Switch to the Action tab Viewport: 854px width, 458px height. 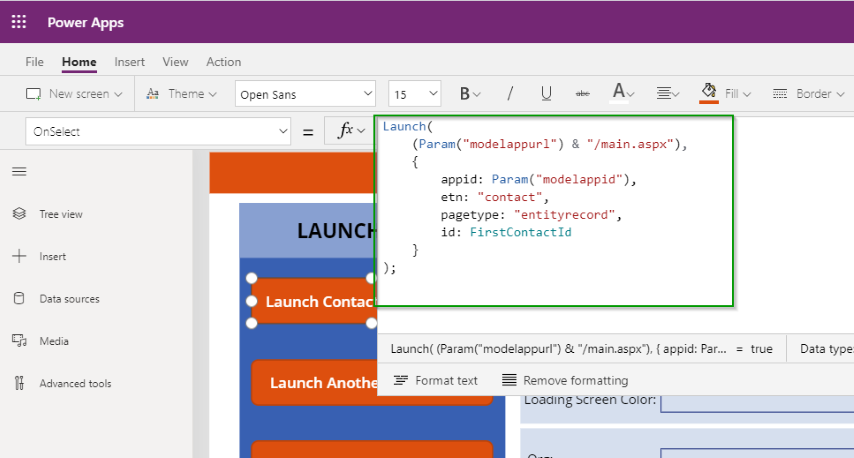tap(223, 62)
